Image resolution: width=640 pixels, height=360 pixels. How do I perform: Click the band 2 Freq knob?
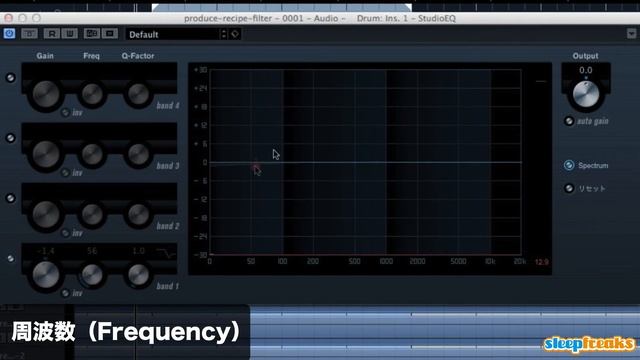(92, 214)
